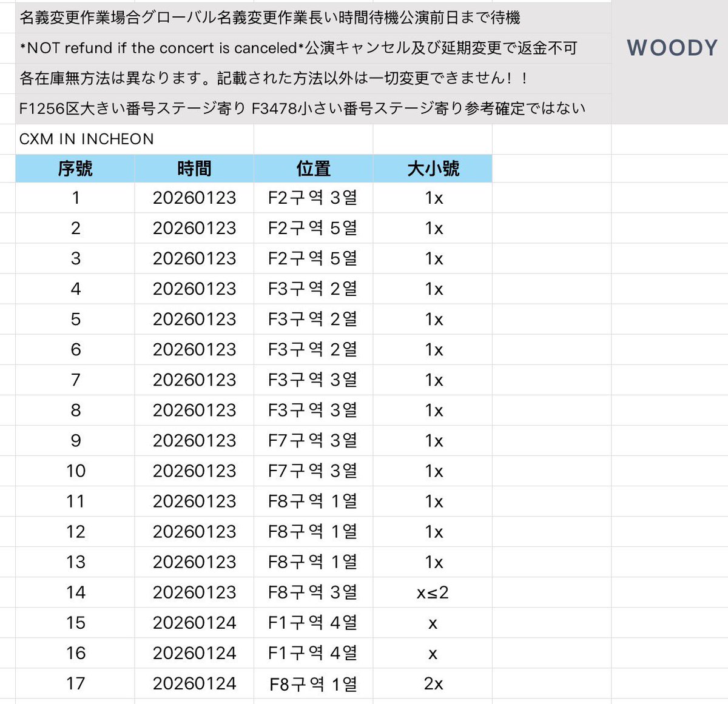Click sequence number cell 14
The width and height of the screenshot is (728, 704).
75,592
